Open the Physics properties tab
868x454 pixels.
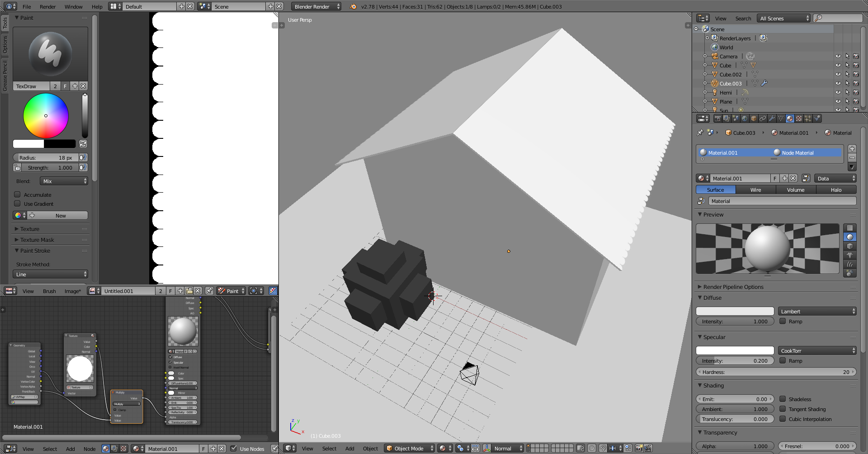(817, 118)
